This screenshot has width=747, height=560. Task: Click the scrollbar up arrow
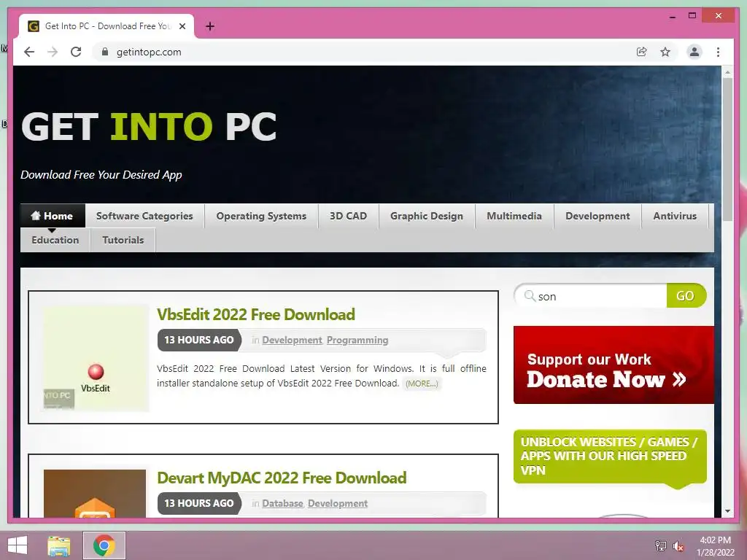pos(727,72)
